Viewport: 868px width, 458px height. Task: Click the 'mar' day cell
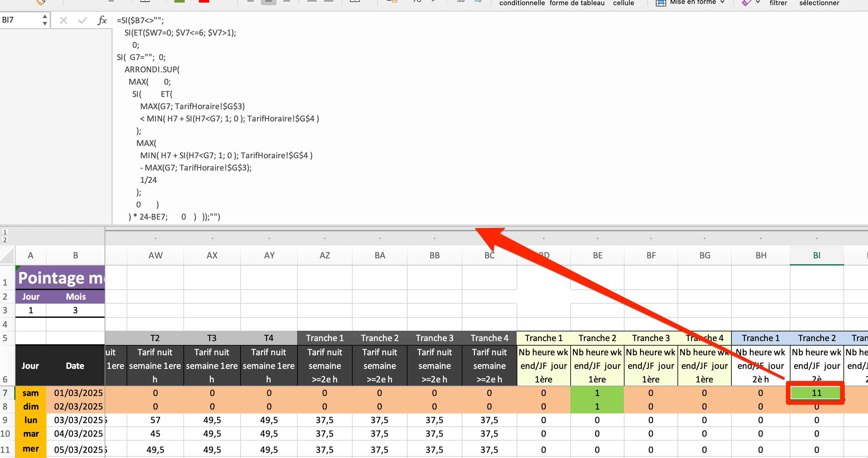point(31,434)
